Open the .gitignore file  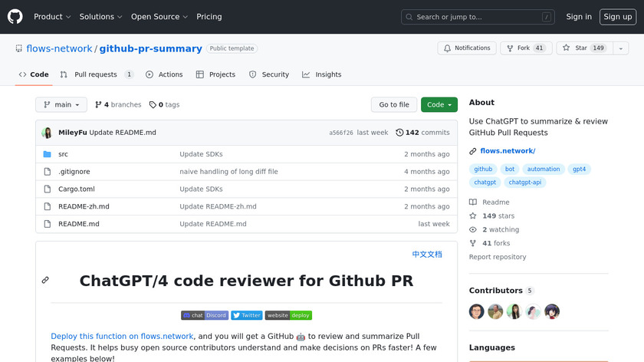point(74,172)
